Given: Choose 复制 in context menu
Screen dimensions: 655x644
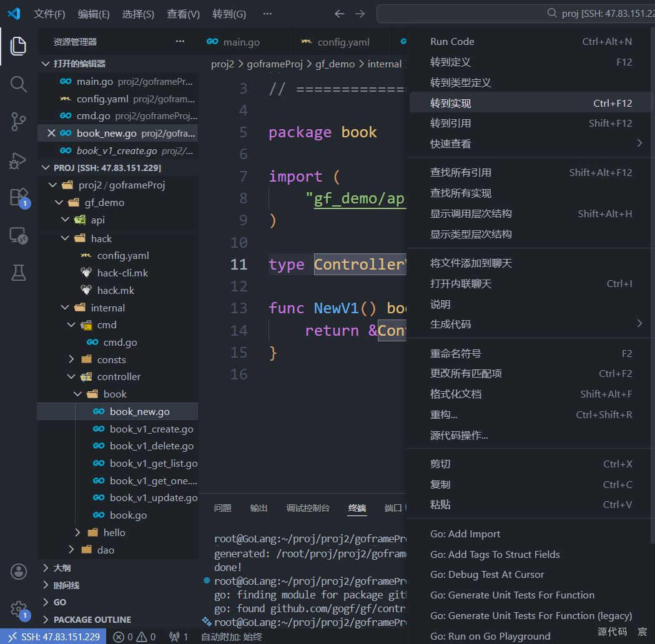Looking at the screenshot, I should pos(531,484).
